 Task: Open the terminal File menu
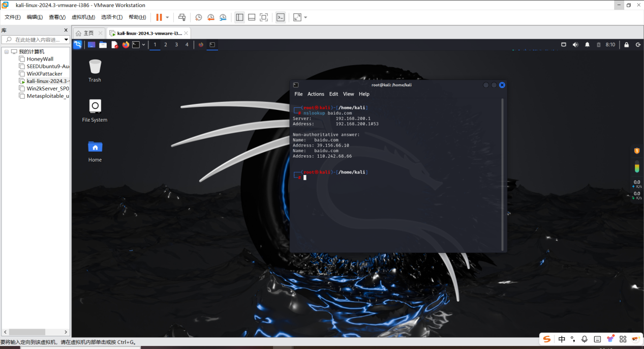298,94
